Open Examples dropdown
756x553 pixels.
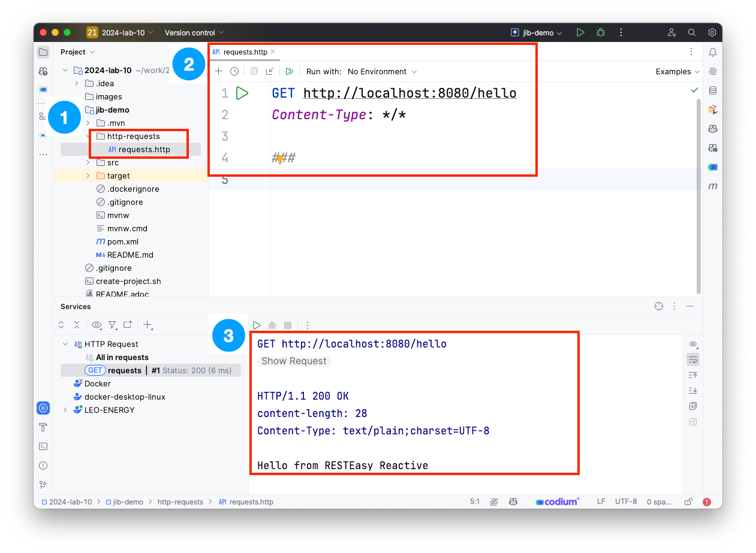677,71
